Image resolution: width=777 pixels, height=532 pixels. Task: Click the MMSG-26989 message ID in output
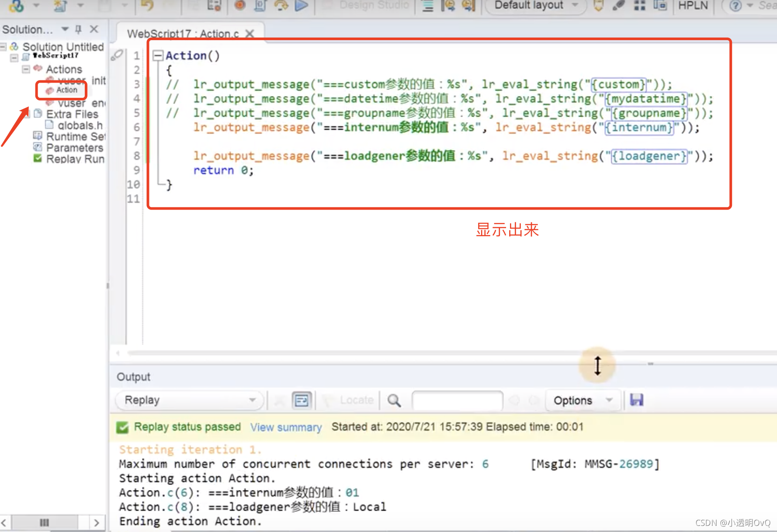tap(618, 464)
